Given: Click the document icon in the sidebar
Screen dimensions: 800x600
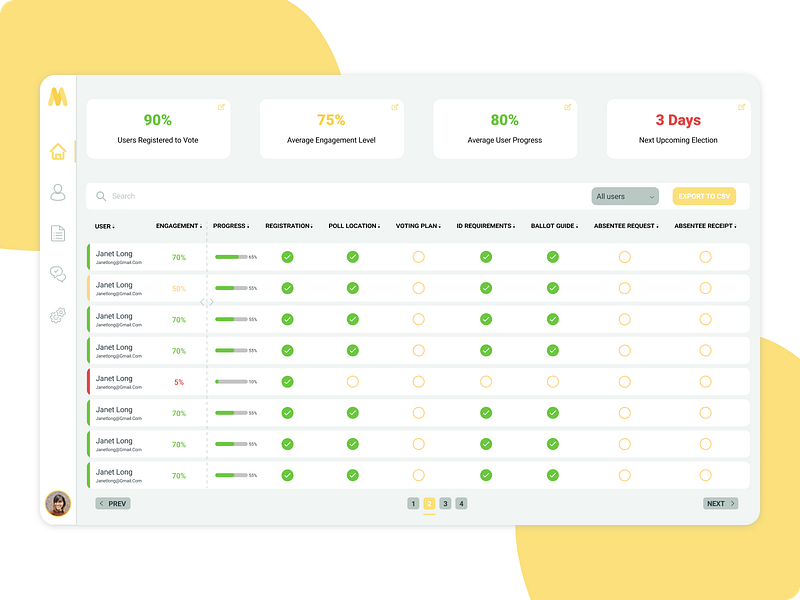Looking at the screenshot, I should 58,233.
